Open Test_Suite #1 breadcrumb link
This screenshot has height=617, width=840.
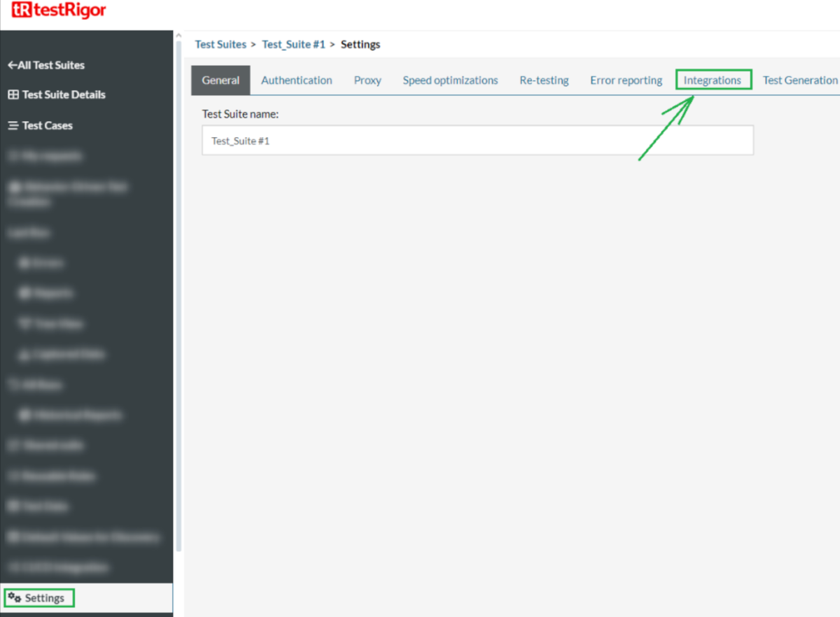click(x=293, y=44)
